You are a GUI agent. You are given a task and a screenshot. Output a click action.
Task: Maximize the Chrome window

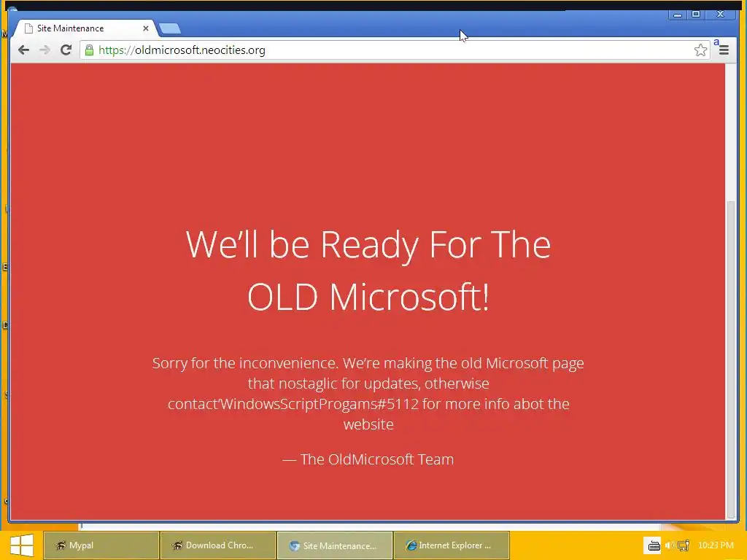click(x=696, y=15)
